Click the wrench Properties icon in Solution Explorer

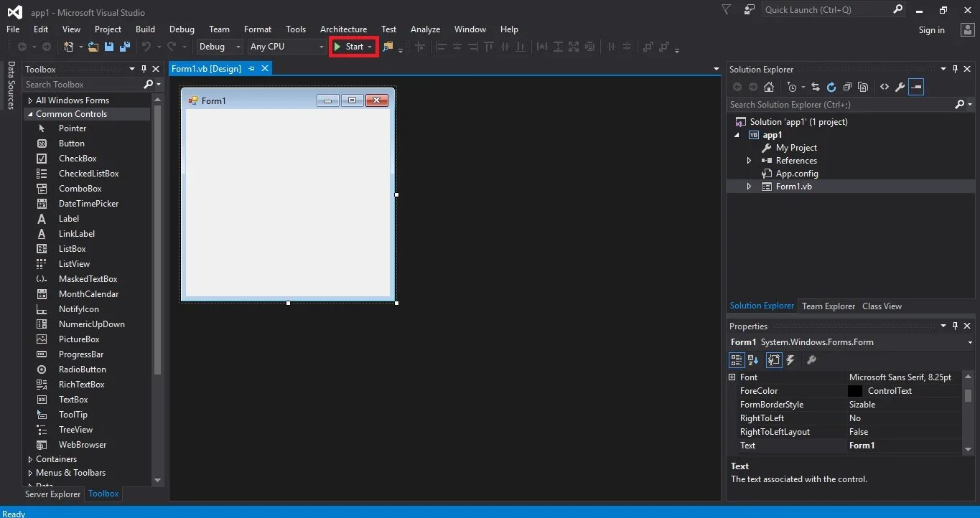pos(900,87)
